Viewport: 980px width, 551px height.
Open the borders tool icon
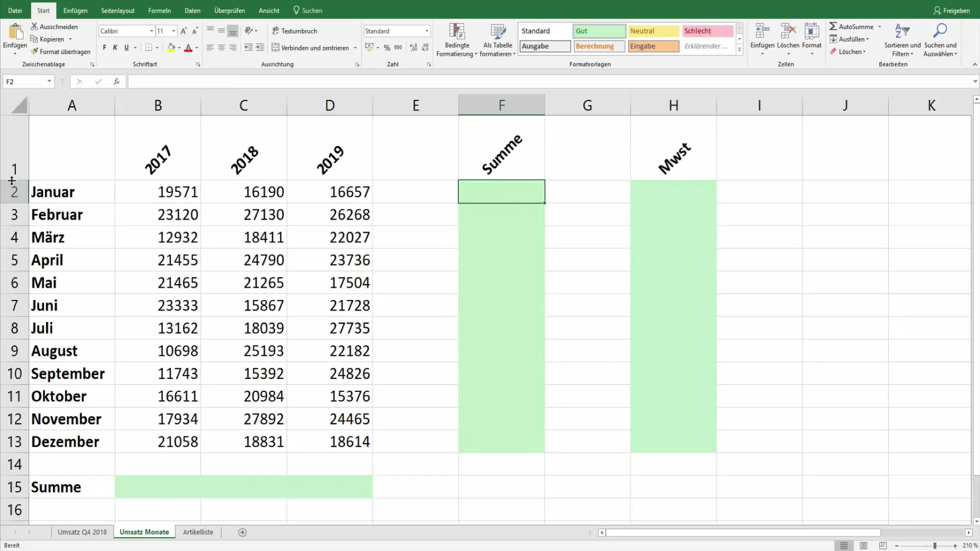tap(149, 47)
